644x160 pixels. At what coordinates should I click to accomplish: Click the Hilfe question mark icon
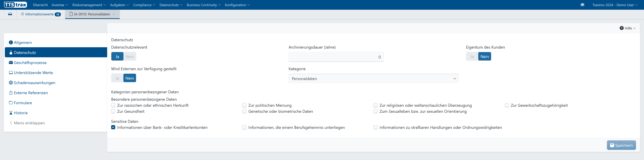point(622,28)
